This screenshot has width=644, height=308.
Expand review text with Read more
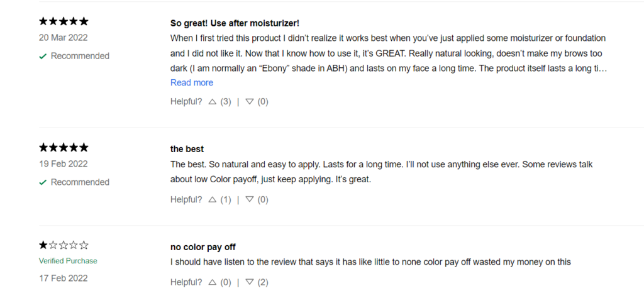coord(192,82)
